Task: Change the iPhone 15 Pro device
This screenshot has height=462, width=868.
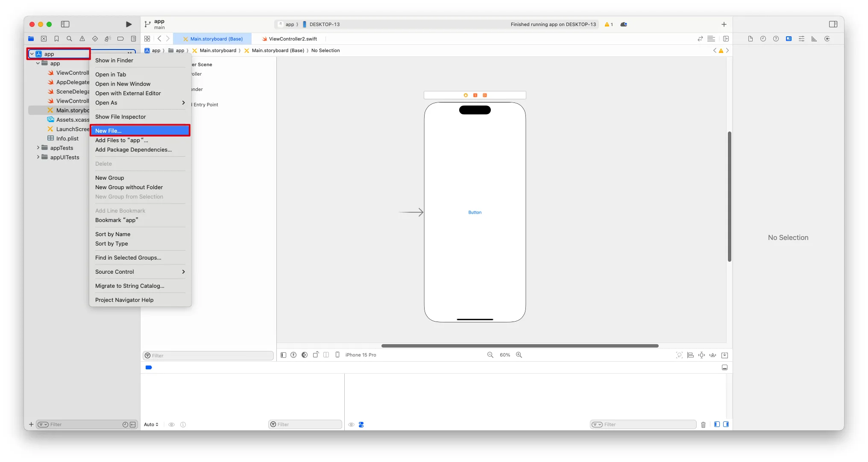Action: pos(361,355)
